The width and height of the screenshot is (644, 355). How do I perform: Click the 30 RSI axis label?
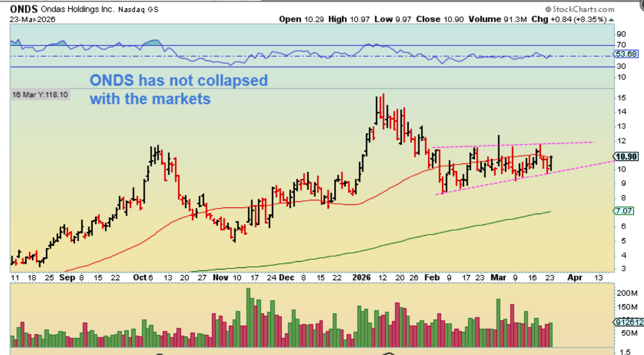pyautogui.click(x=621, y=66)
